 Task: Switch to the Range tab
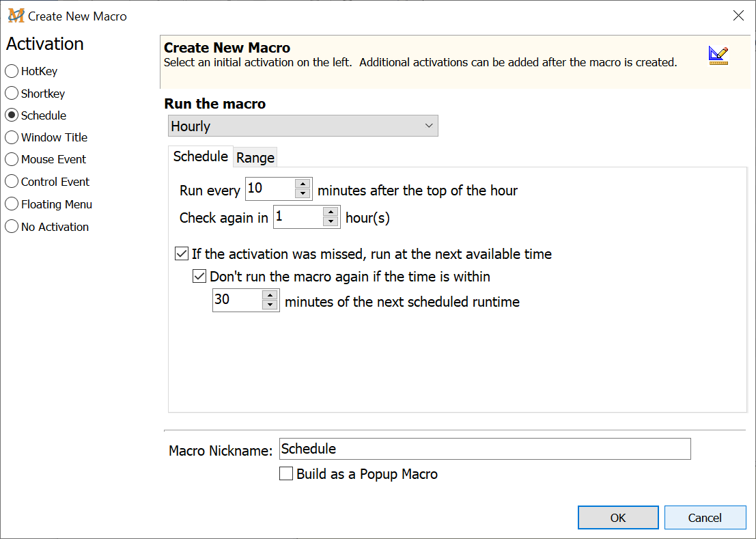(x=255, y=158)
